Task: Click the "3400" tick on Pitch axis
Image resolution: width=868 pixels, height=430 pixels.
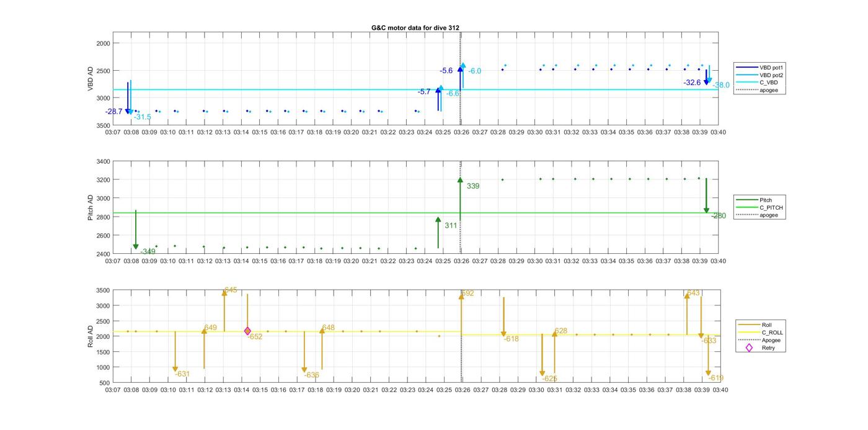Action: tap(103, 162)
